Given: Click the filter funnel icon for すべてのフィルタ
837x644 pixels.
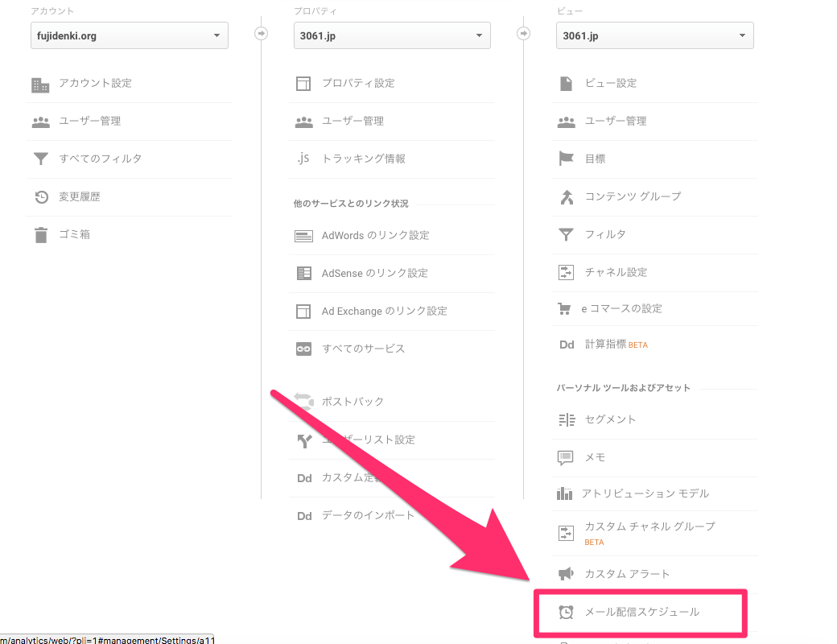Looking at the screenshot, I should [x=40, y=159].
